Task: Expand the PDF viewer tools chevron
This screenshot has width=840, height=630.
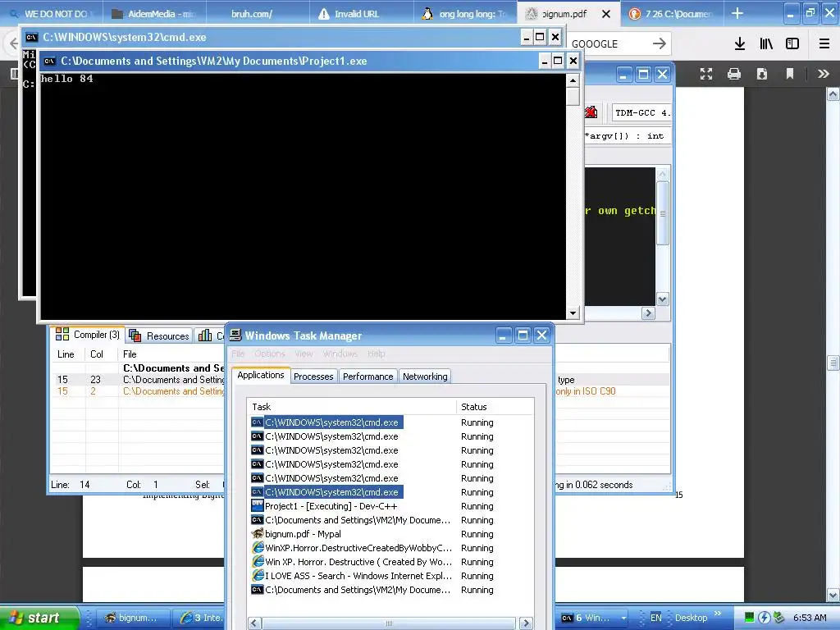Action: [x=824, y=74]
